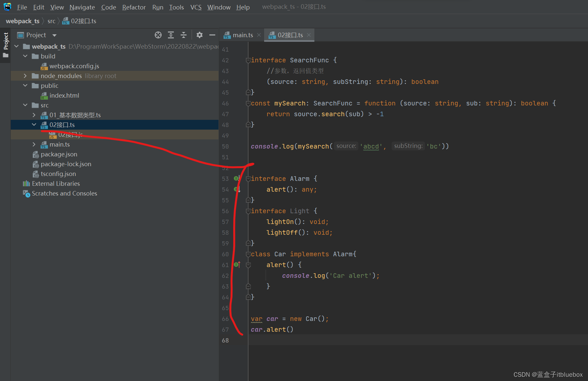Expand 01_基本数据类型.ts node
The width and height of the screenshot is (588, 381).
(x=34, y=115)
